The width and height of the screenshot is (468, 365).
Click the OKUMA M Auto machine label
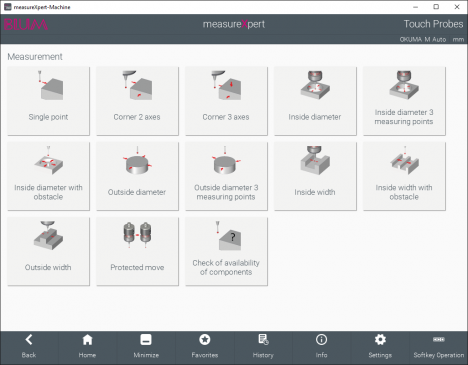[x=423, y=39]
